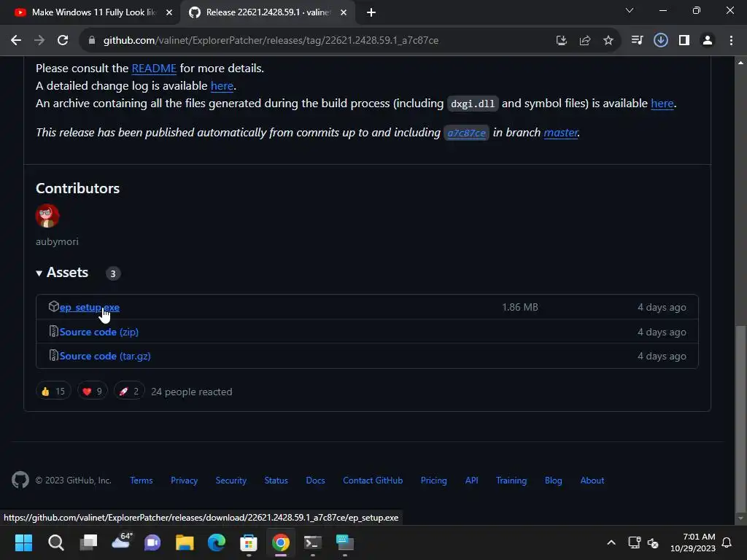Open the Pricing footer link
Viewport: 747px width, 560px height.
click(x=433, y=481)
